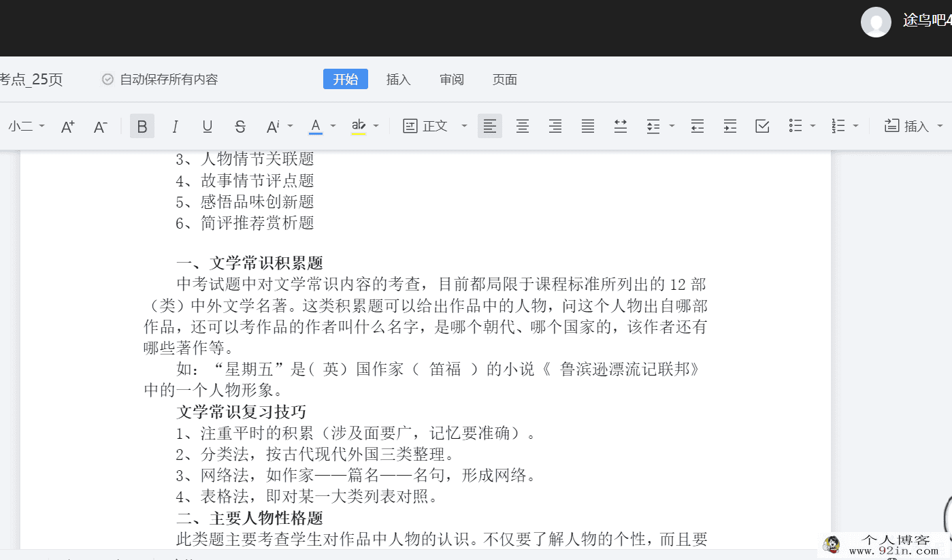Click the heading 文学常识复习技巧
Image resolution: width=952 pixels, height=560 pixels.
tap(242, 412)
